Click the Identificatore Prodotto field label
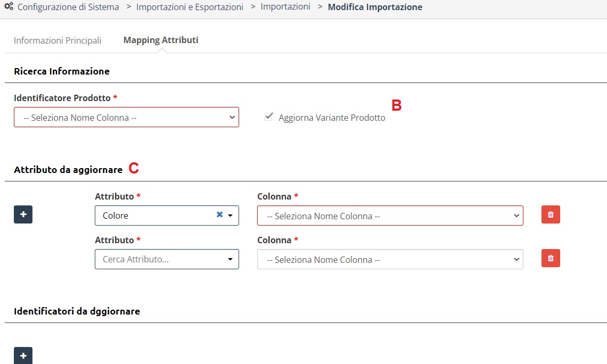This screenshot has width=607, height=364. pyautogui.click(x=62, y=98)
